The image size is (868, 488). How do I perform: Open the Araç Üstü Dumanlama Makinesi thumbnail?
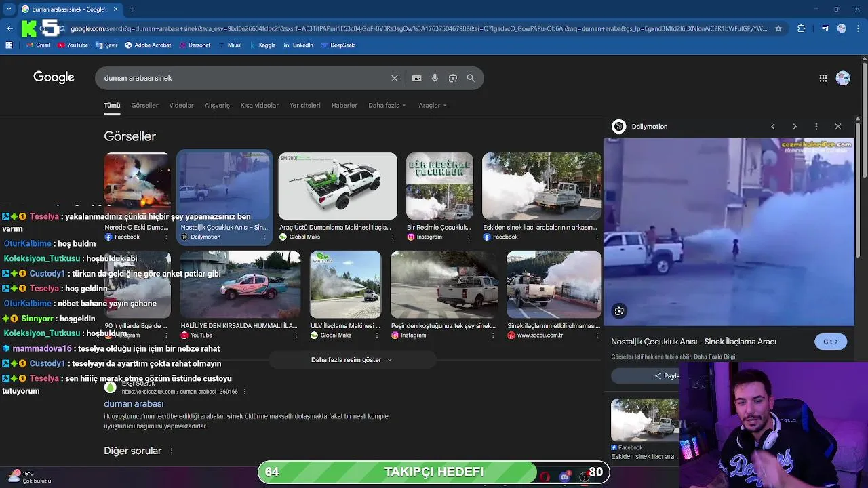[x=338, y=186]
